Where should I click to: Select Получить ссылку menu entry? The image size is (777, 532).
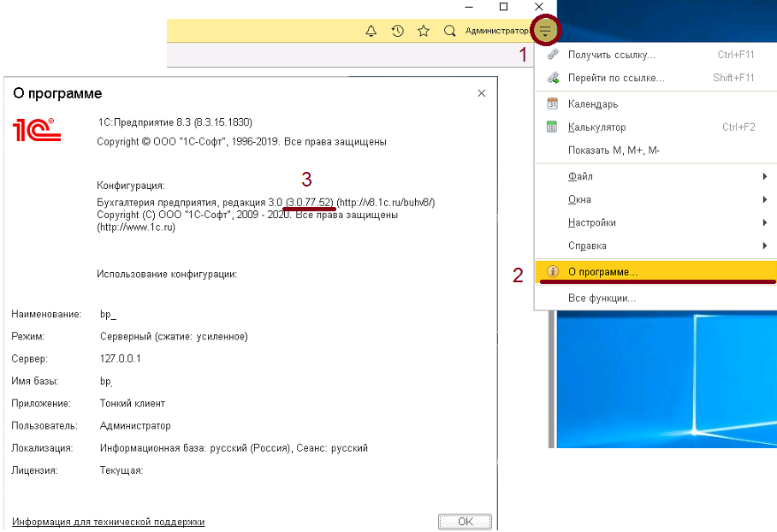coord(655,55)
